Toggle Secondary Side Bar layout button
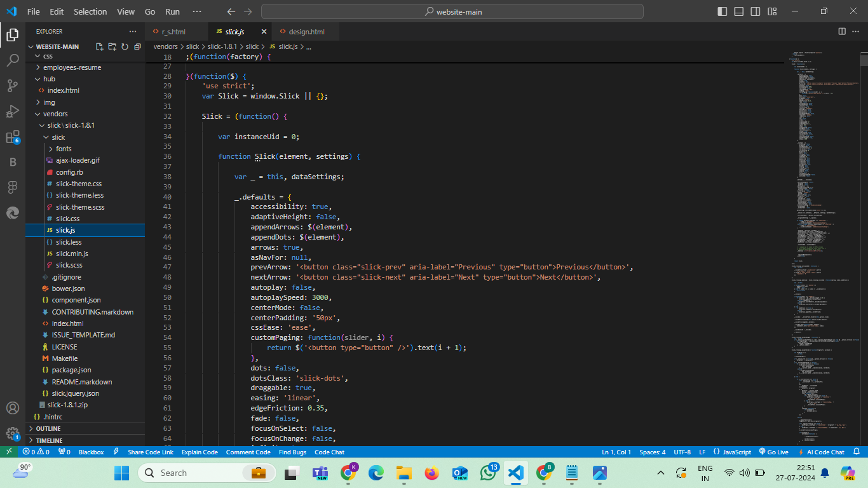Screen dimensions: 868x488 pos(756,11)
